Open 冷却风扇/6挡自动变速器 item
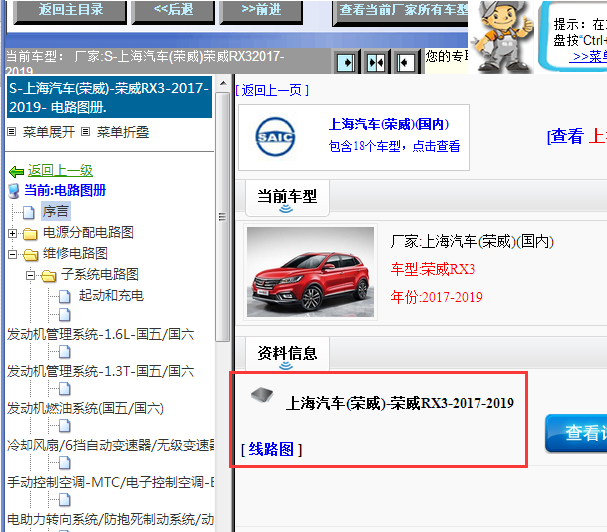The height and width of the screenshot is (532, 607). pos(111,445)
